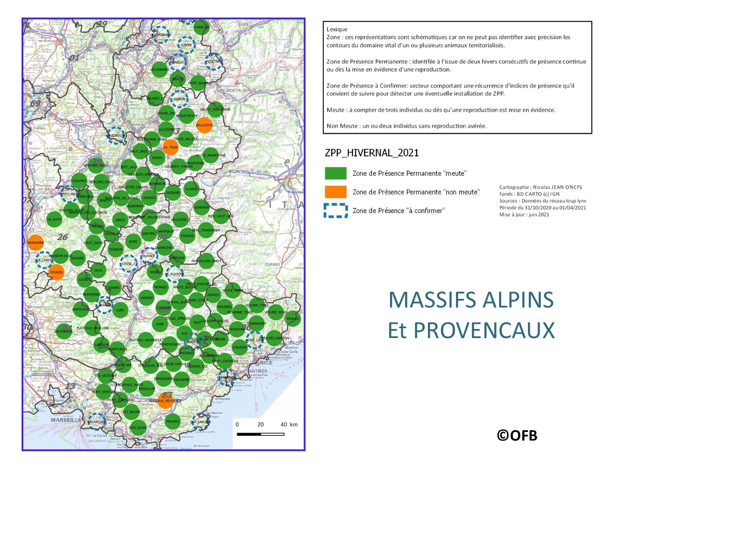Click the dashed BARGY zone circle
Screen dimensions: 756x534
click(x=177, y=62)
